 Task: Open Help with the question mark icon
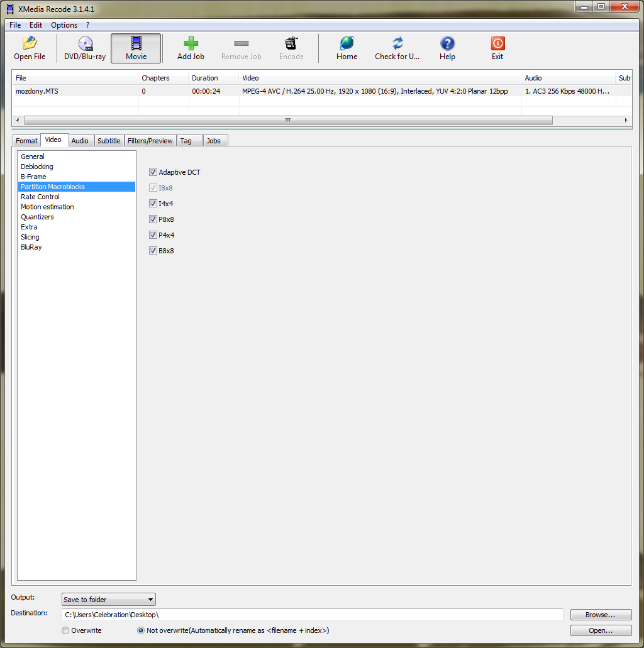click(447, 43)
